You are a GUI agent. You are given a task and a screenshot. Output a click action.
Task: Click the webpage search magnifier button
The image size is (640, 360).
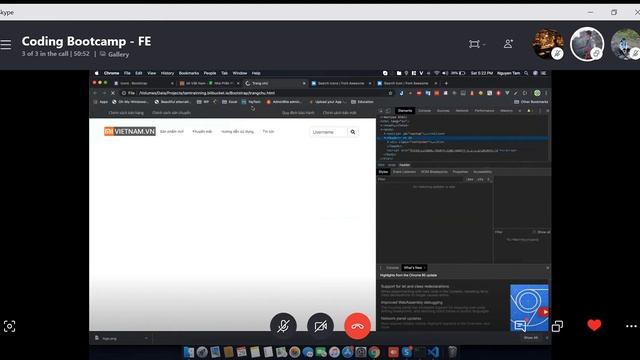tap(353, 132)
